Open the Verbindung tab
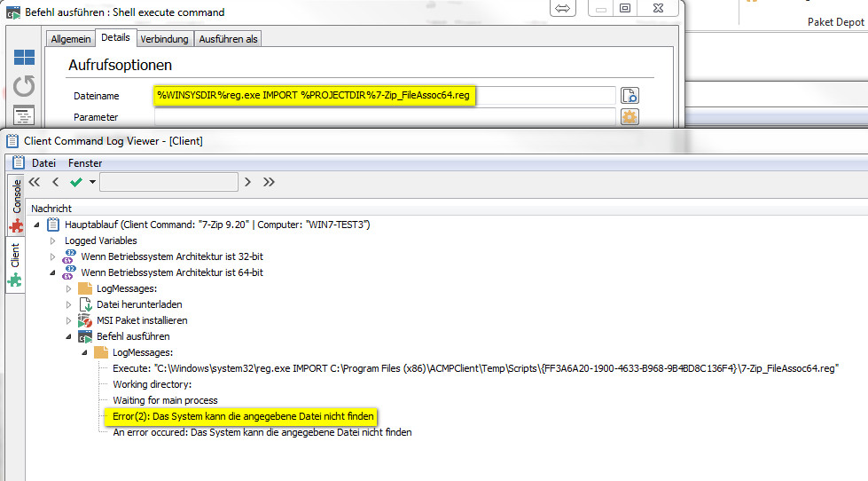The height and width of the screenshot is (481, 868). click(x=164, y=39)
